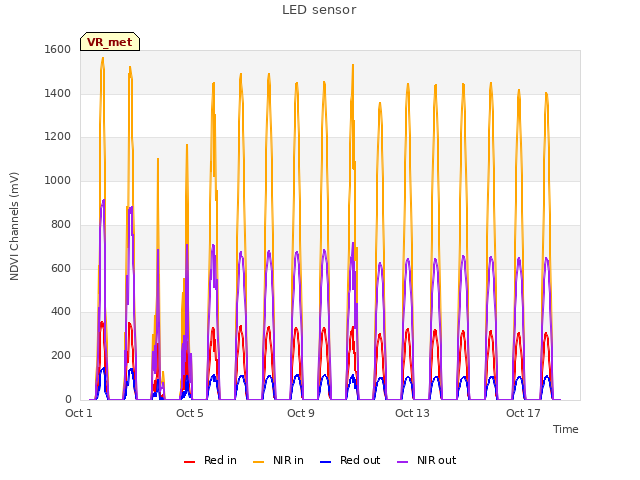Click the blue legend color marker

325,462
